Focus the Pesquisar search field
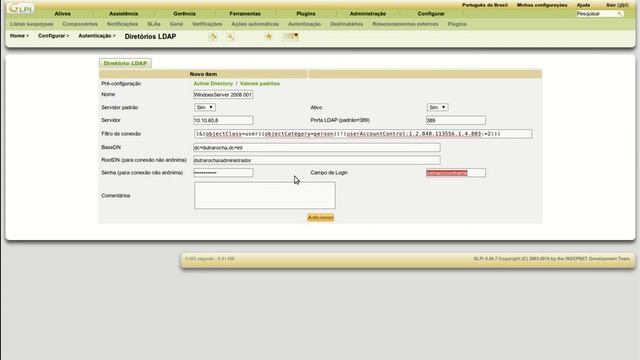The height and width of the screenshot is (360, 640). point(596,14)
